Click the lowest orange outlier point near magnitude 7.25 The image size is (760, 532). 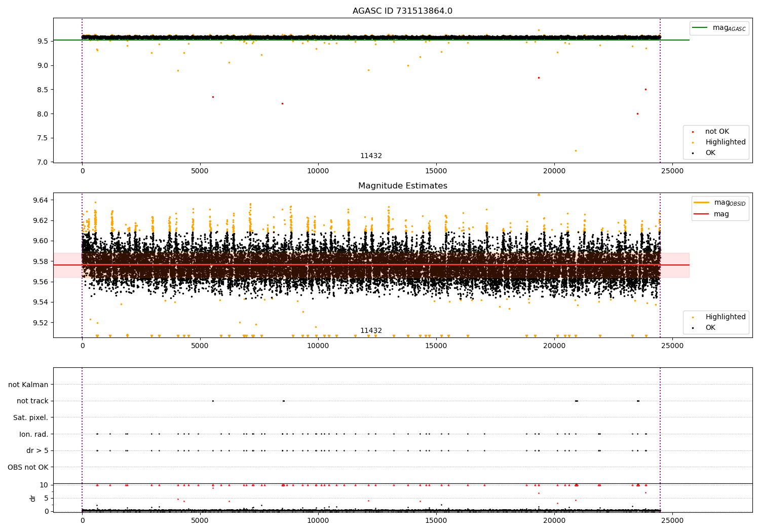(x=576, y=150)
